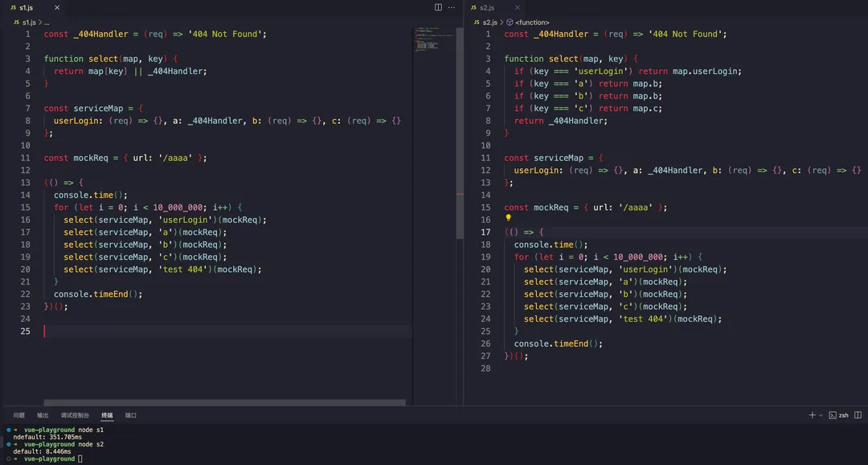The height and width of the screenshot is (465, 868).
Task: Switch to the s2.js editor tab
Action: click(487, 7)
